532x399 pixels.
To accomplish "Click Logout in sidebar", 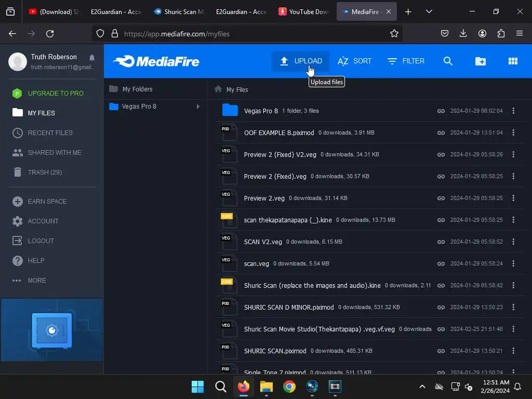I will tap(33, 241).
